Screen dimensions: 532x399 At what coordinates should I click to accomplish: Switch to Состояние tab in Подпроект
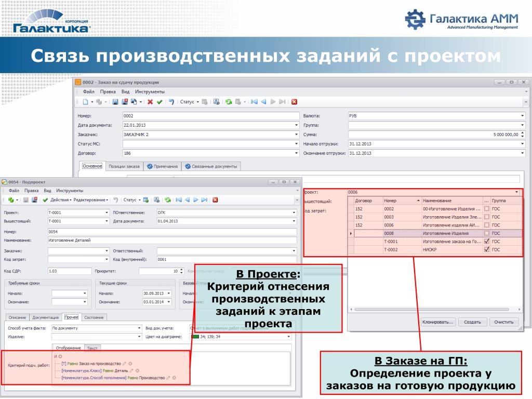point(94,317)
